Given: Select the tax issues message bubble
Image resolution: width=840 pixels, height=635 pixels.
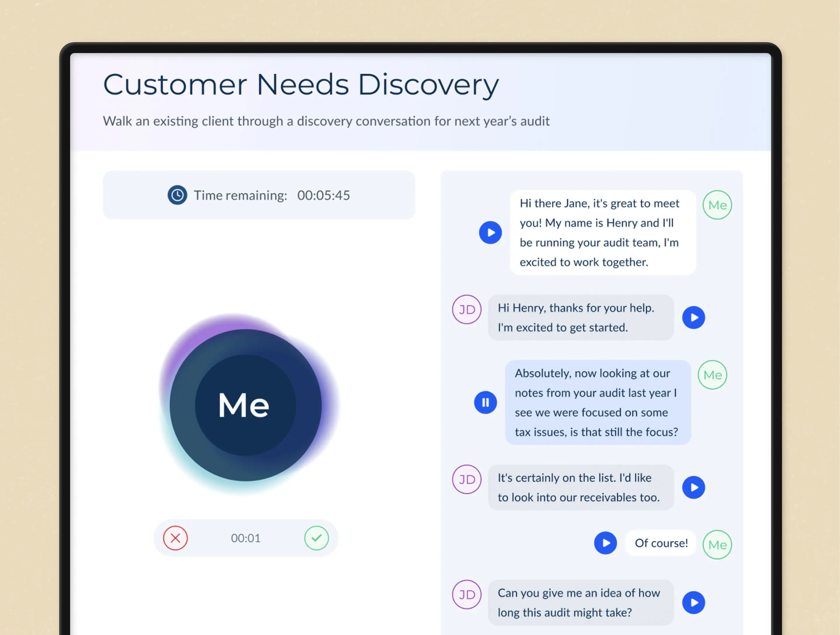Looking at the screenshot, I should [x=597, y=402].
